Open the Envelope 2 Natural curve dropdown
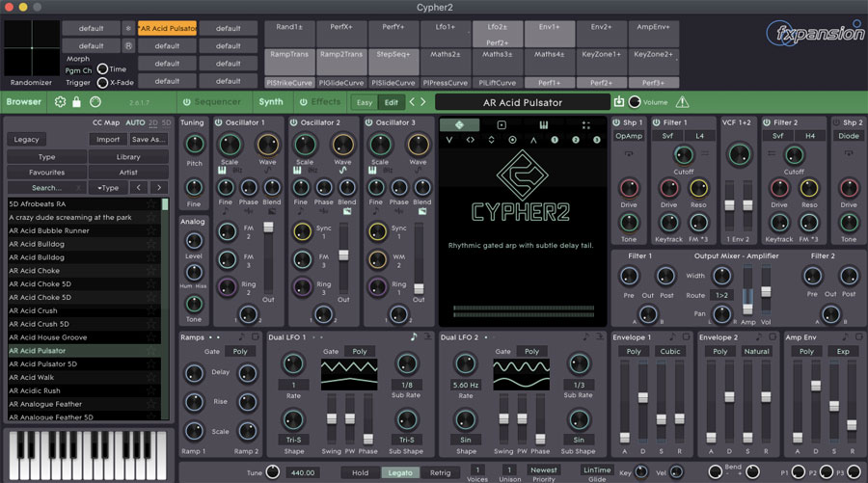The height and width of the screenshot is (483, 868). 757,351
